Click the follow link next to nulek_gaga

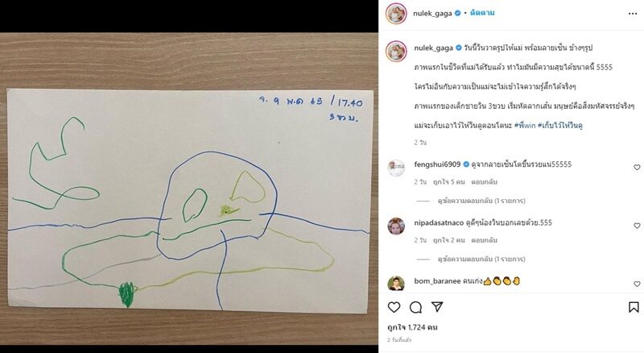[482, 13]
